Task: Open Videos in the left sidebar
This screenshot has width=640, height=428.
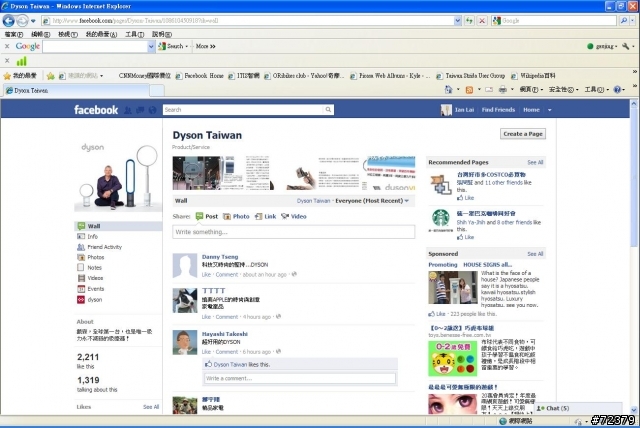Action: pos(95,278)
